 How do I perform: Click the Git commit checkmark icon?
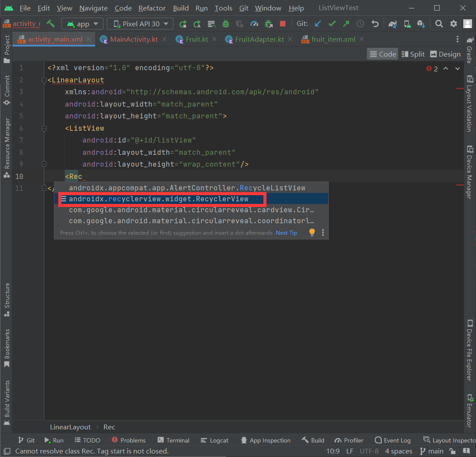coord(332,24)
